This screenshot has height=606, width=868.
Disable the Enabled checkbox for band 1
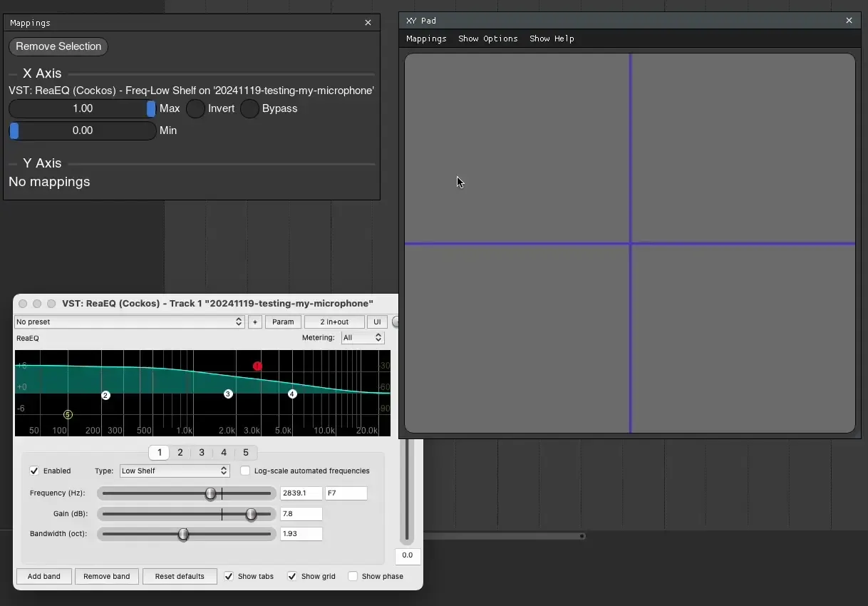click(x=34, y=471)
